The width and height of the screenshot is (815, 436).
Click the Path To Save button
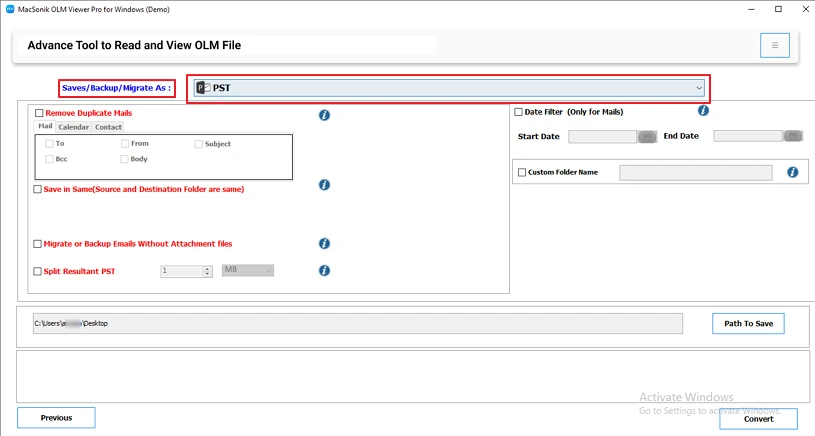[748, 323]
